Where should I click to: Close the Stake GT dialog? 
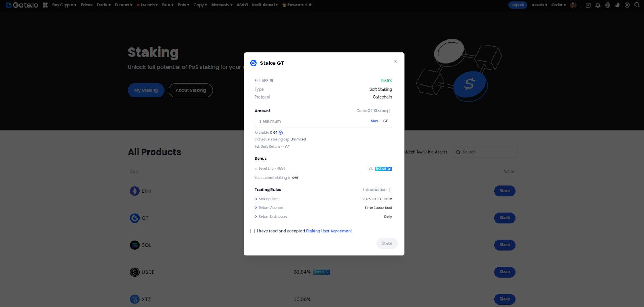pos(395,61)
